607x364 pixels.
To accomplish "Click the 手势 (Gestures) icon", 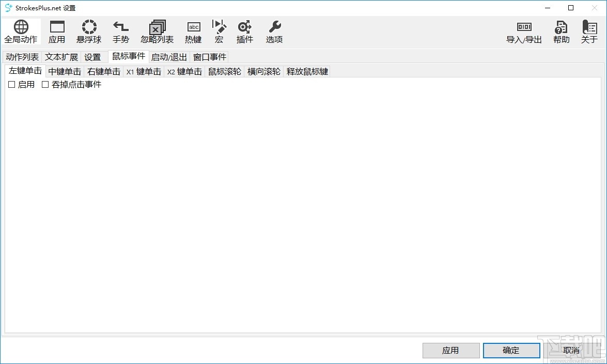I will [x=120, y=31].
